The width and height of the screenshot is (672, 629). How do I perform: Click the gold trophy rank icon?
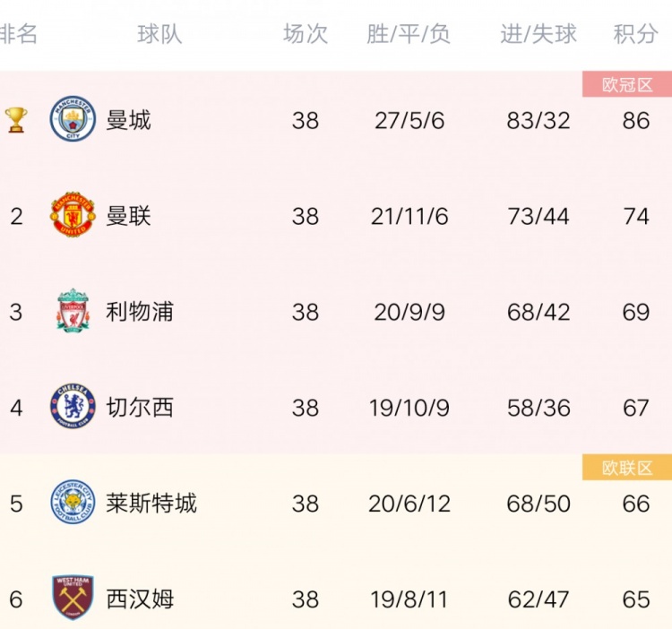coord(16,120)
